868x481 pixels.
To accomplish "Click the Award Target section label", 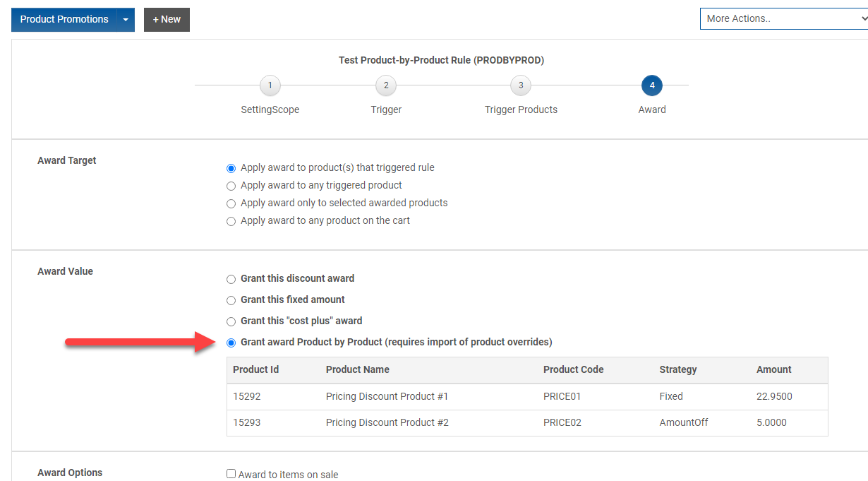I will click(x=67, y=160).
